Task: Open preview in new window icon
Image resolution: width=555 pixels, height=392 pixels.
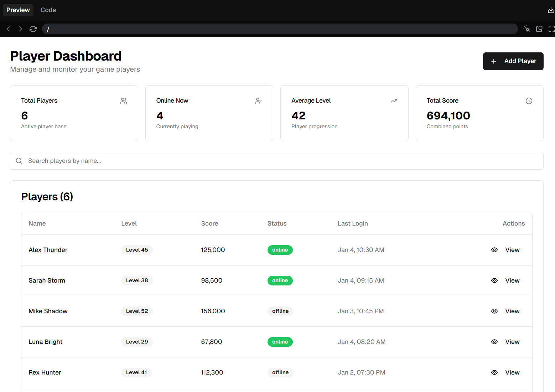Action: coord(539,29)
